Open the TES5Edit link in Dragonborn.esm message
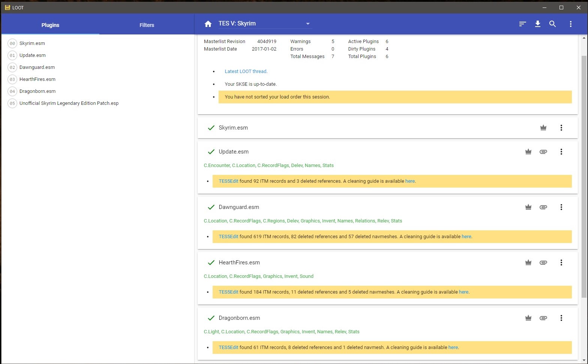Image resolution: width=588 pixels, height=364 pixels. click(228, 348)
